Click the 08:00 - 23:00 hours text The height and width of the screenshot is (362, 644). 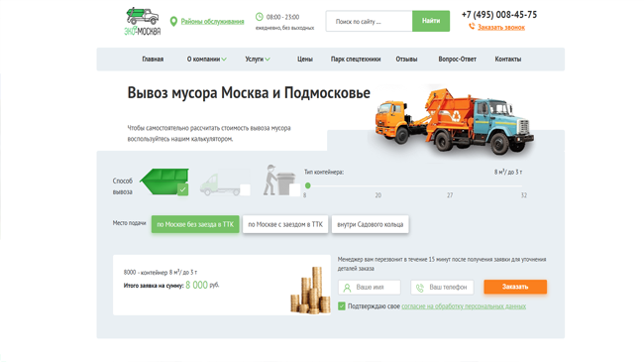click(282, 17)
